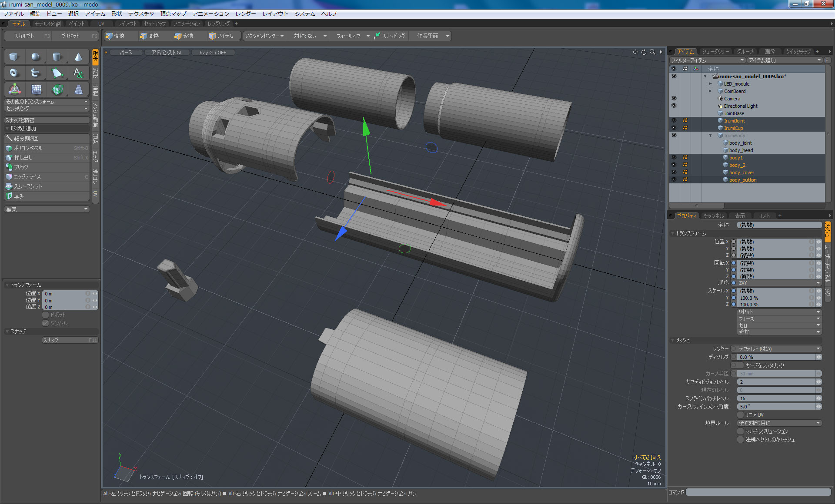835x504 pixels.
Task: Open the ファイル menu
Action: point(13,14)
